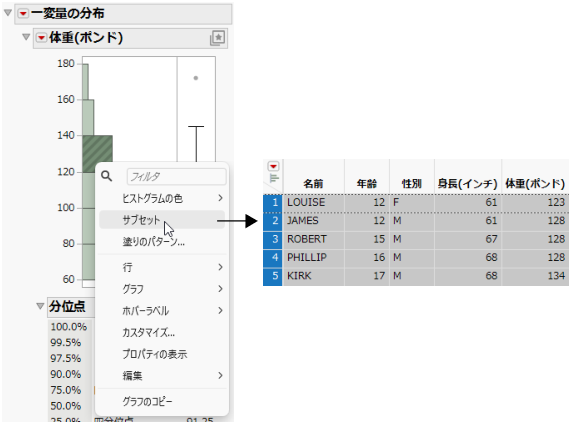Click the age value 15 for ROBERT
The height and width of the screenshot is (424, 571).
coord(367,239)
